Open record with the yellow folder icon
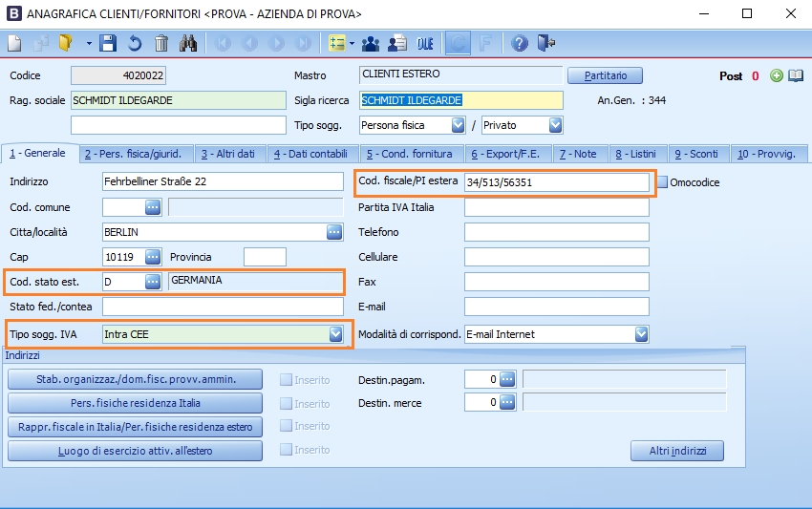This screenshot has width=812, height=509. [x=66, y=43]
